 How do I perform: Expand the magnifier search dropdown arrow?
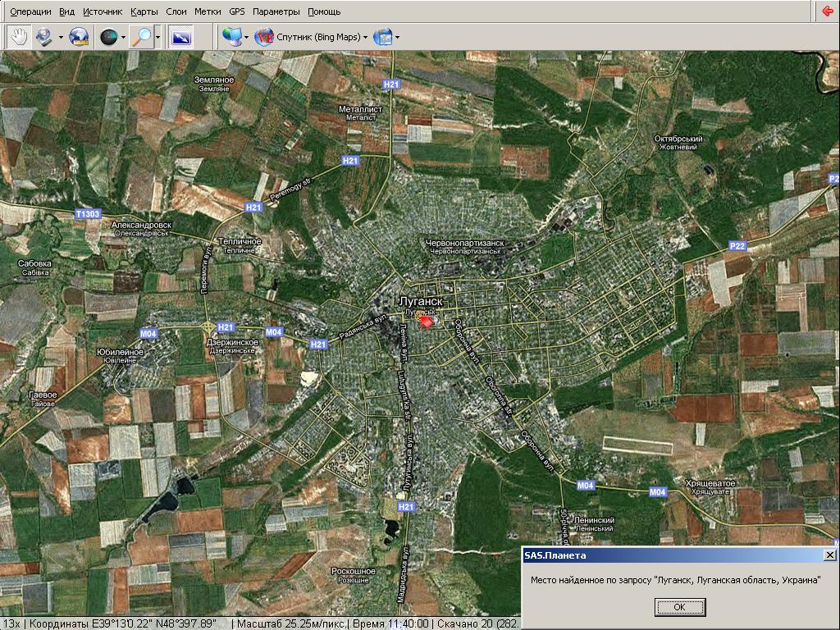click(157, 37)
